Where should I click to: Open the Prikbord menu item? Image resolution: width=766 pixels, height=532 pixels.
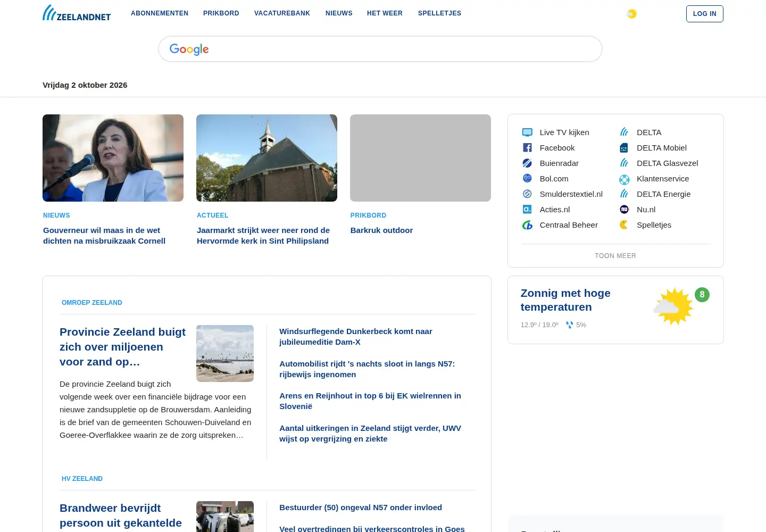point(221,13)
